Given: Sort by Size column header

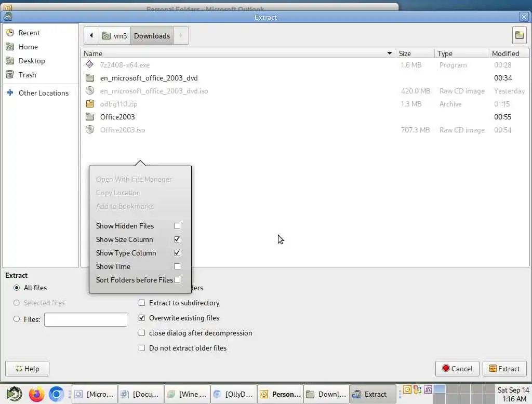Looking at the screenshot, I should [415, 53].
